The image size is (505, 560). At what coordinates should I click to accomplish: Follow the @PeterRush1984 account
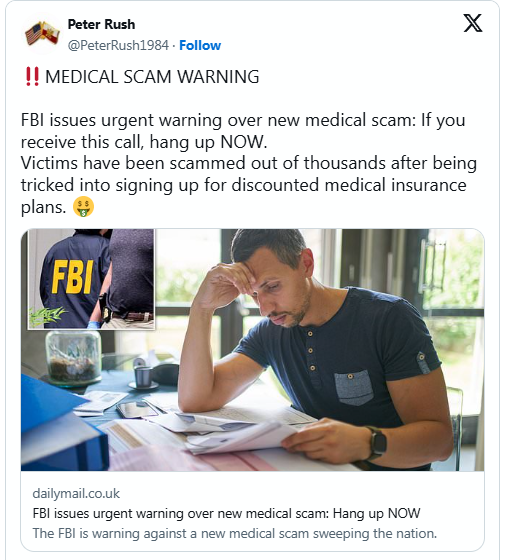200,45
